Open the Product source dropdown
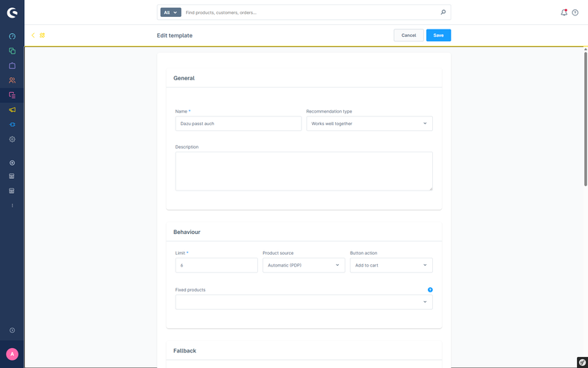This screenshot has width=588, height=368. [304, 265]
